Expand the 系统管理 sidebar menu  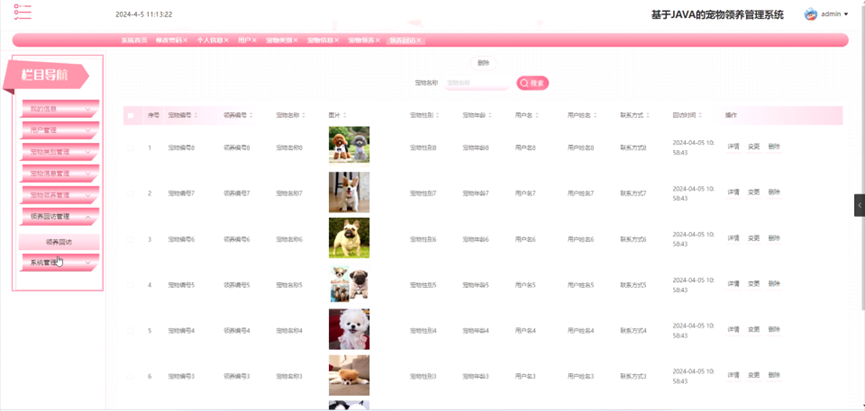(x=60, y=263)
